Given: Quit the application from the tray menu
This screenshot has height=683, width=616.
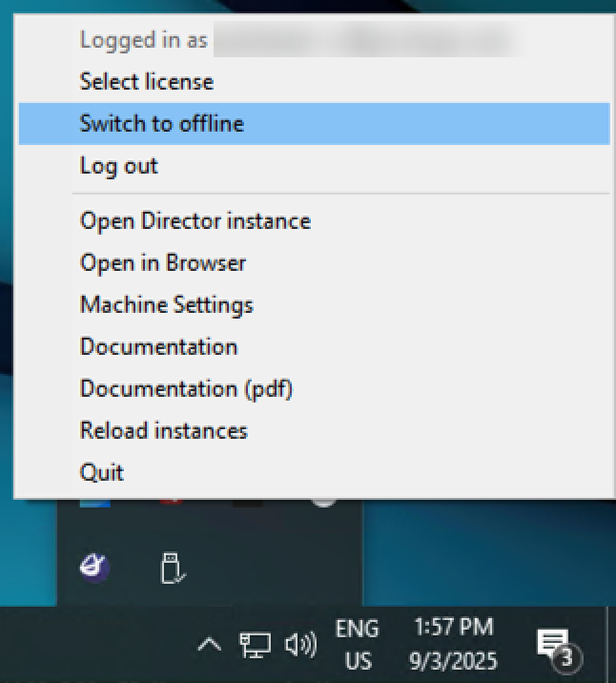Looking at the screenshot, I should point(102,473).
